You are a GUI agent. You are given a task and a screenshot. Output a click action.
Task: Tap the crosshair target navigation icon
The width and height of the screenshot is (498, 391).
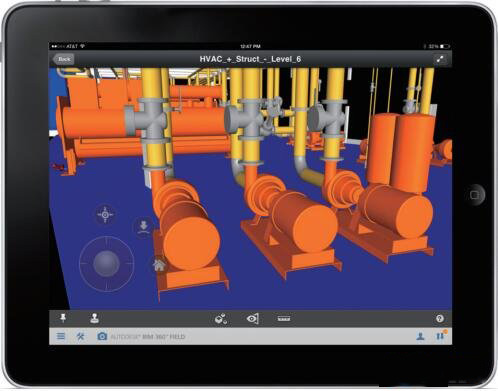(105, 215)
